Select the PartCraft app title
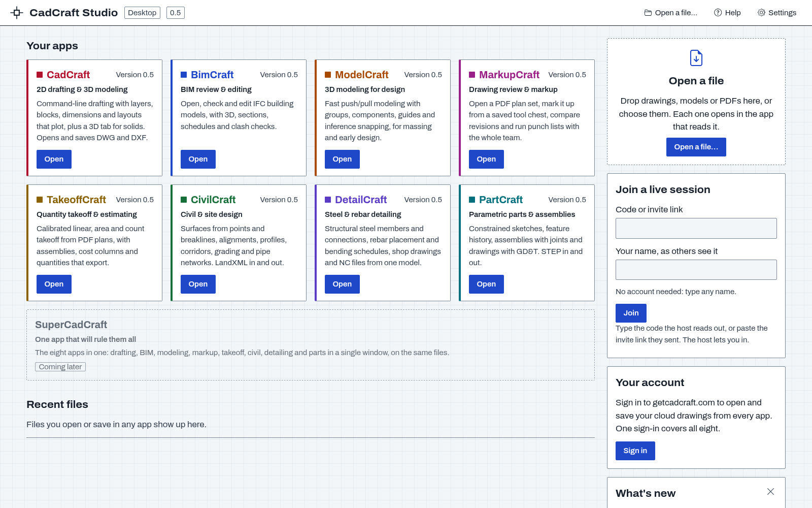Screen dimensions: 812x508 [x=501, y=200]
